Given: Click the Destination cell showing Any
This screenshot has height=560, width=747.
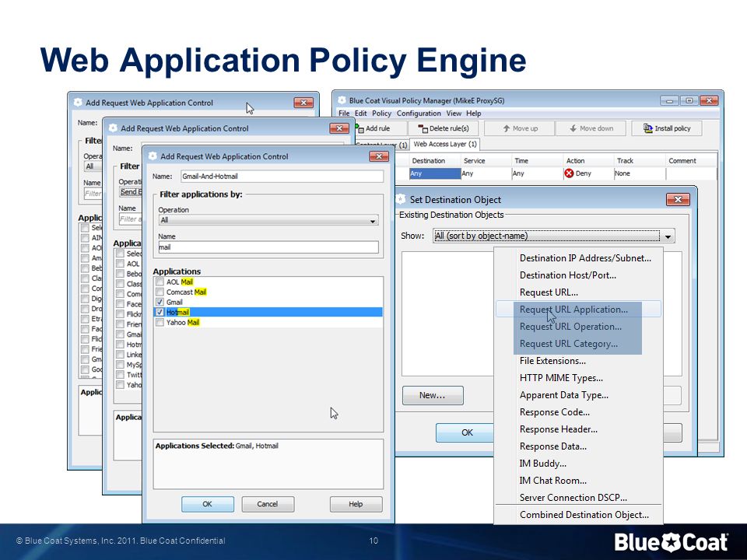Looking at the screenshot, I should (x=434, y=173).
